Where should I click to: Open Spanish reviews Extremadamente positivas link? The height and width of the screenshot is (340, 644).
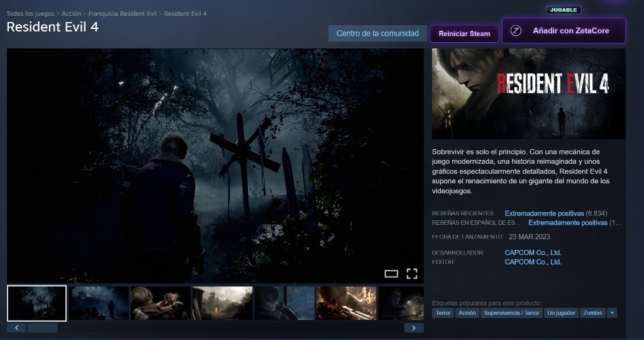[x=568, y=223]
